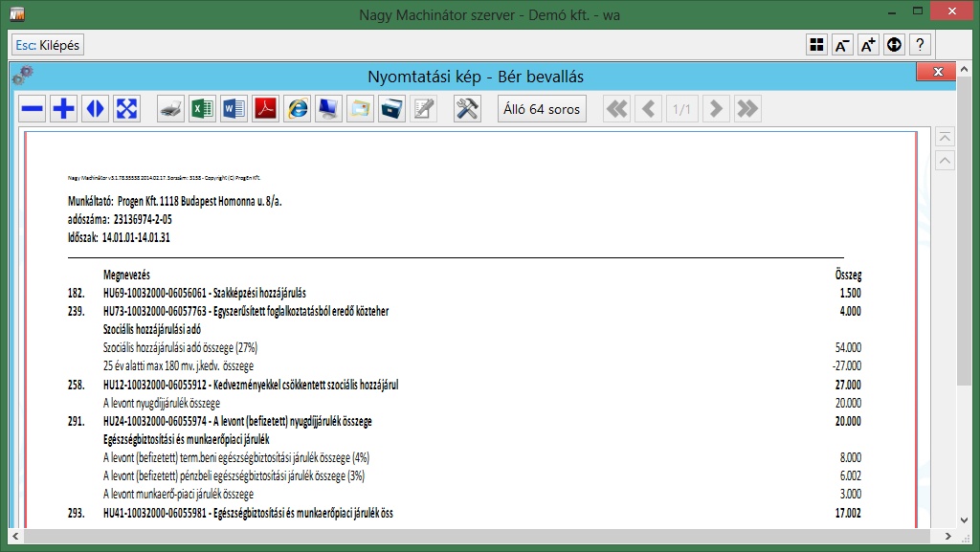Click horizontal scrollbar left arrow

coord(15,536)
